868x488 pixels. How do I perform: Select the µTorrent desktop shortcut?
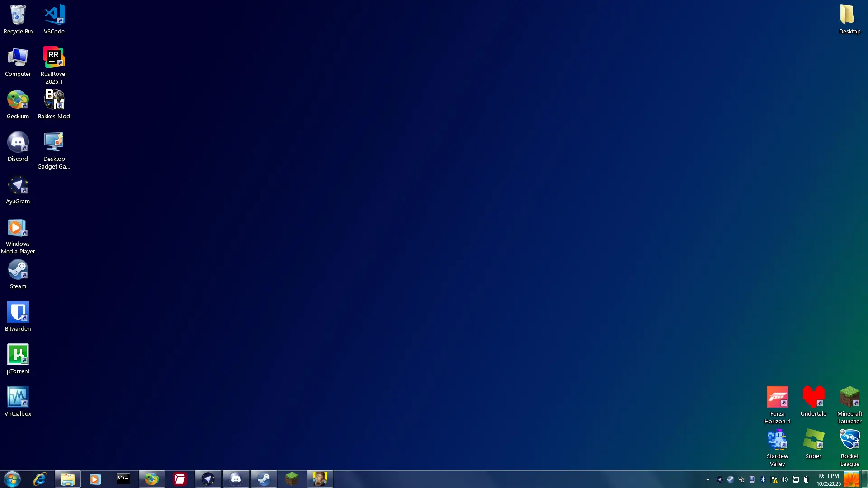pyautogui.click(x=18, y=359)
